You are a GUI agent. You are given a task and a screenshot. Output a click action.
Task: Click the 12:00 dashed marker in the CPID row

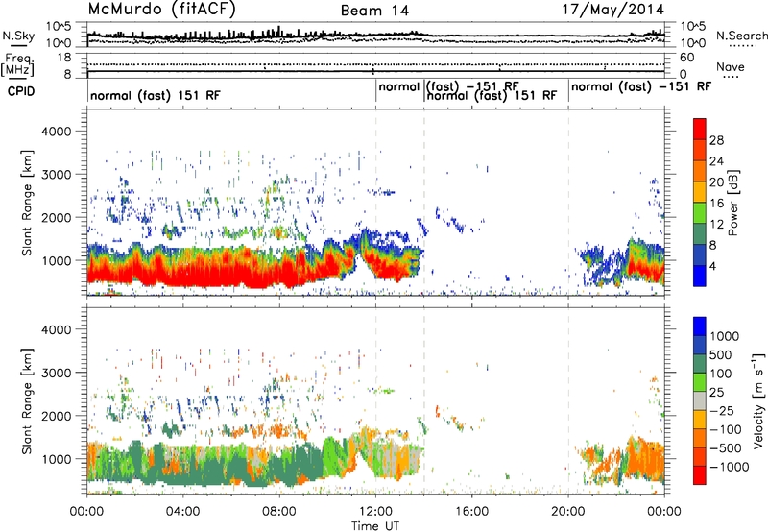tap(376, 91)
